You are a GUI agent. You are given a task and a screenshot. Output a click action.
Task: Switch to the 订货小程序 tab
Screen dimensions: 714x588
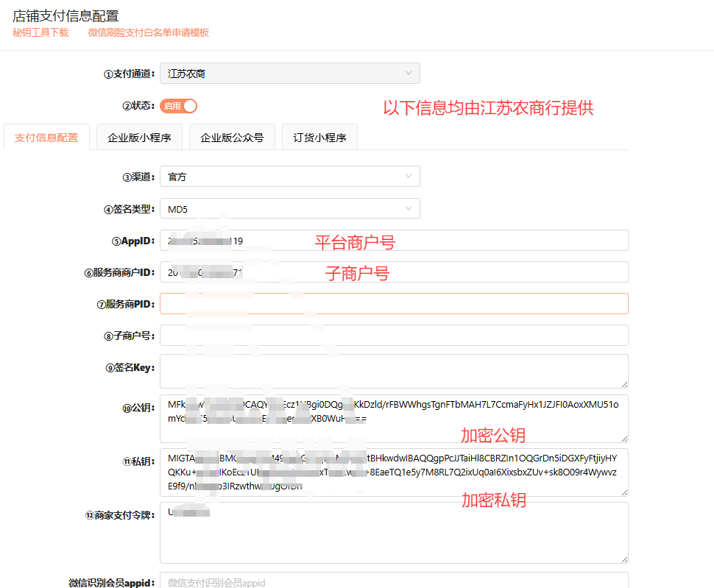(319, 138)
